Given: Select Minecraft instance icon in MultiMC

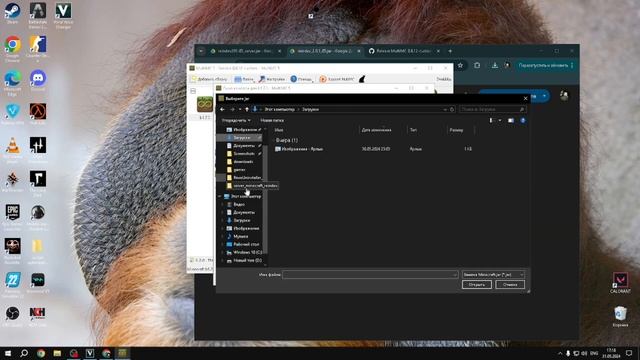Looking at the screenshot, I should click(x=205, y=104).
